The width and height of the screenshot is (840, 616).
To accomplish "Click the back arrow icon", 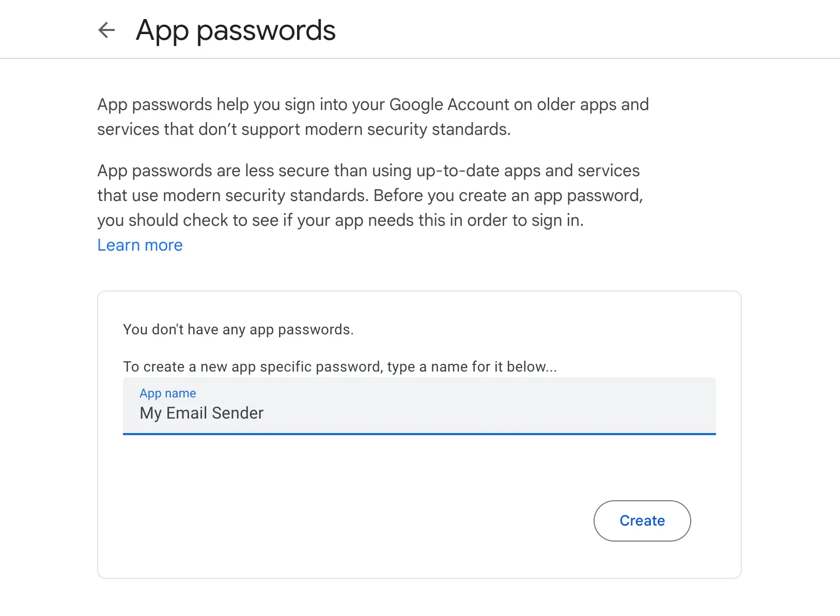I will point(106,30).
